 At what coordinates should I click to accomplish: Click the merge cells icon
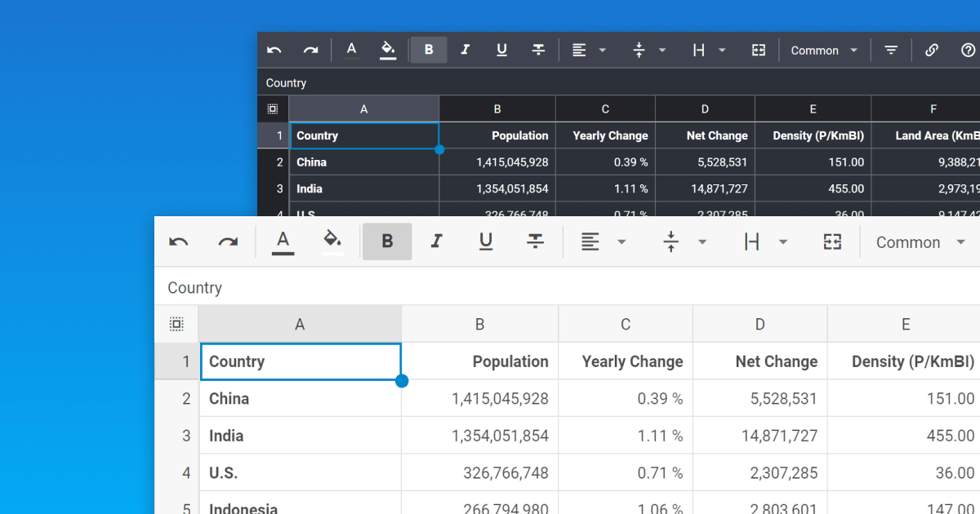(x=832, y=241)
